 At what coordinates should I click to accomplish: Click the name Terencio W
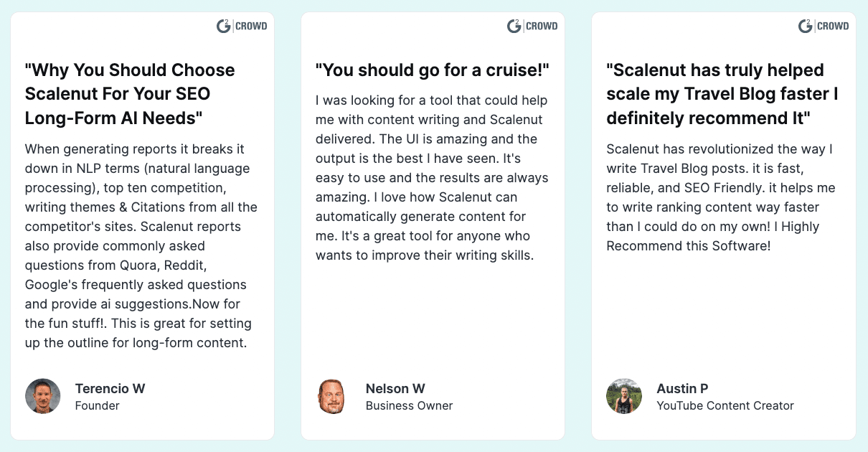tap(110, 389)
